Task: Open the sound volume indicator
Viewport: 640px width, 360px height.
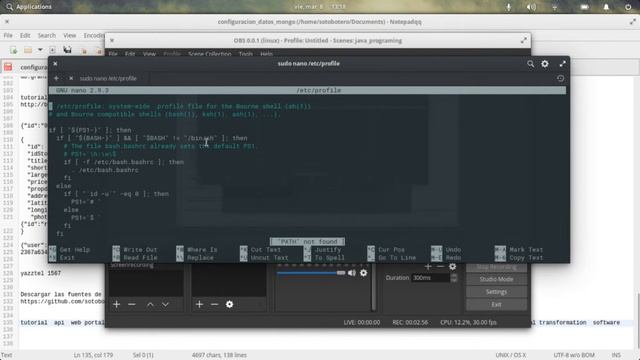Action: tap(531, 7)
